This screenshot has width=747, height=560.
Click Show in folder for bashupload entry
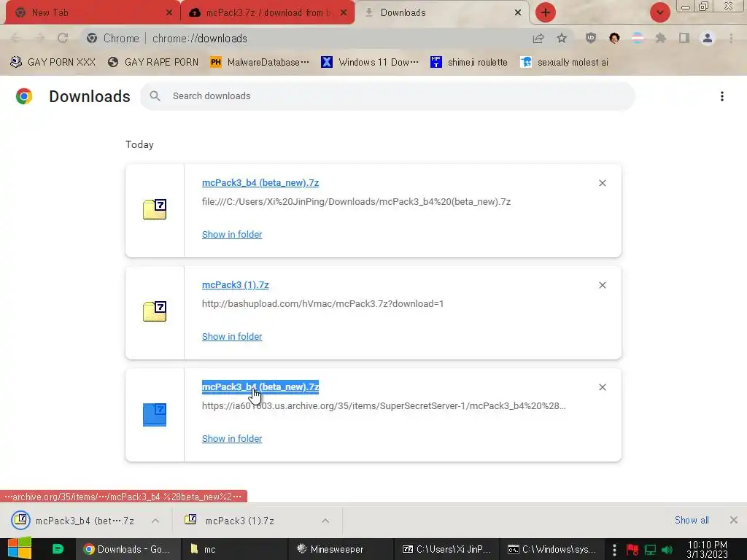pyautogui.click(x=232, y=337)
